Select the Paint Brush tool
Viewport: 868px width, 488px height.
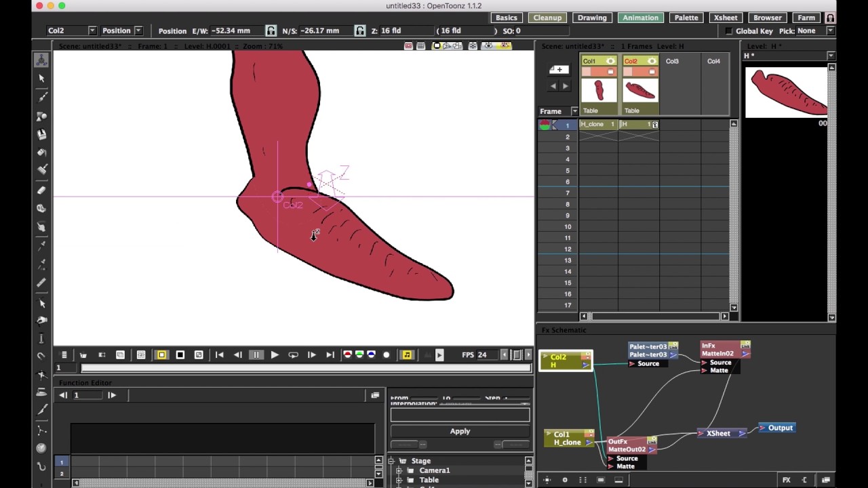[41, 169]
